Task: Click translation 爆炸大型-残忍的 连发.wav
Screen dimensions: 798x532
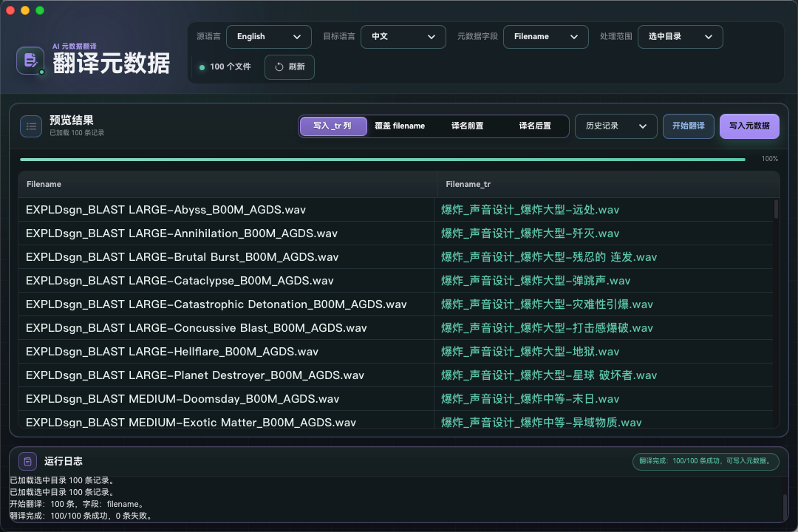Action: pos(549,257)
